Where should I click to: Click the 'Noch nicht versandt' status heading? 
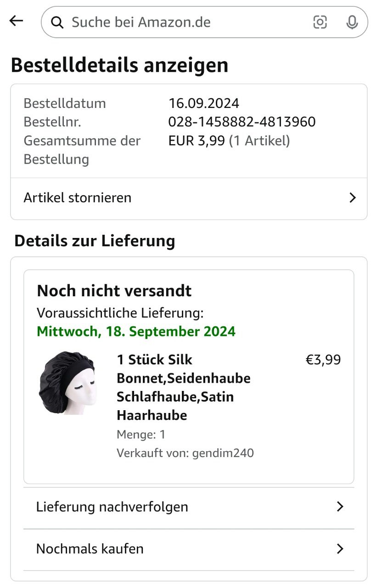tap(114, 291)
